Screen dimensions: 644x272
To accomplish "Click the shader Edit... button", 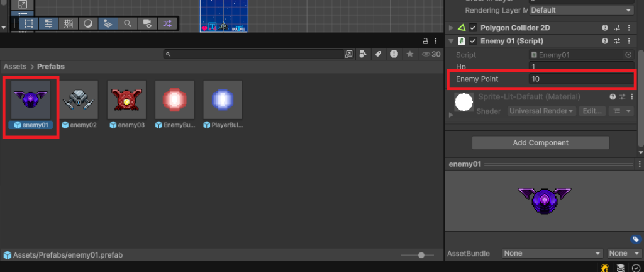I will (x=592, y=111).
